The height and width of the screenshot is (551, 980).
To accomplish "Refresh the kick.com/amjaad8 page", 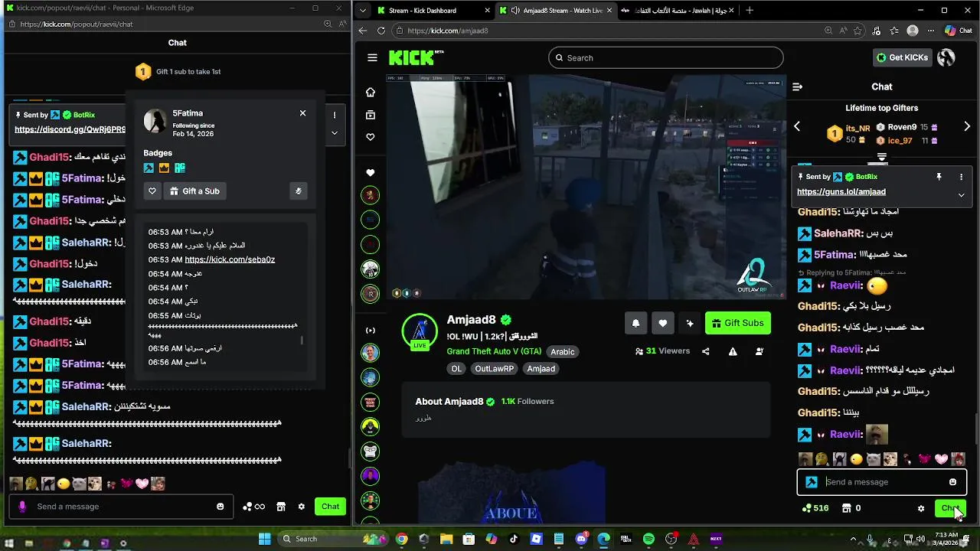I will click(x=381, y=31).
